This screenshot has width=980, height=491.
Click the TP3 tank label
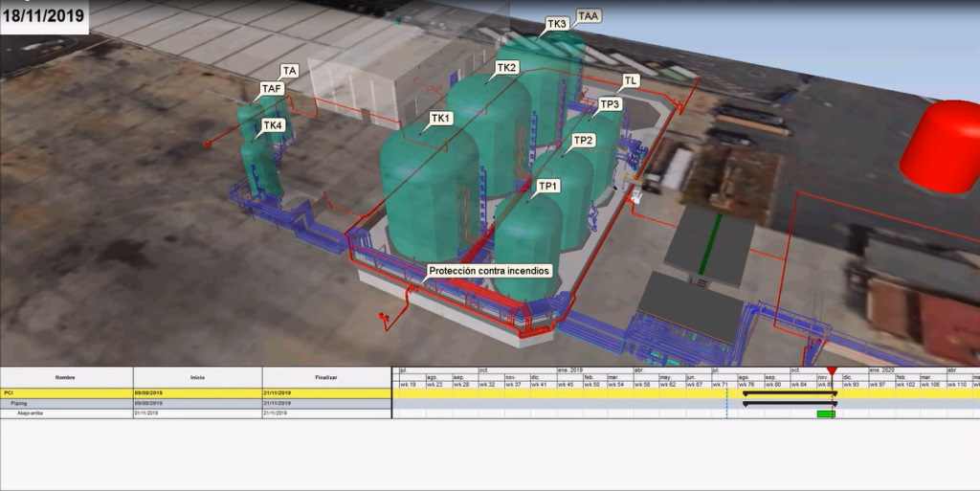click(610, 104)
